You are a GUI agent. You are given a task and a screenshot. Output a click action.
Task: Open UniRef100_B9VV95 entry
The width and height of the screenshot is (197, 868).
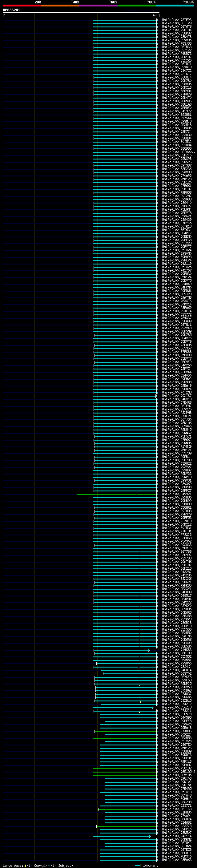pyautogui.click(x=176, y=40)
